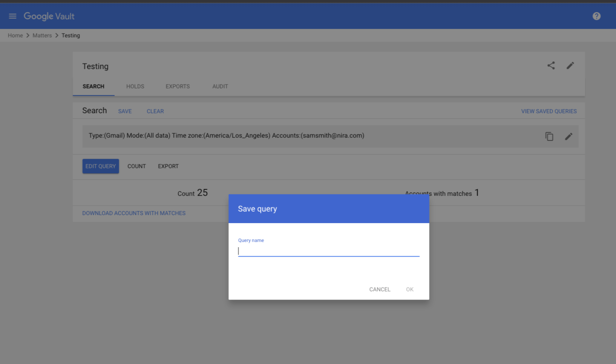Switch to the Holds tab

(x=135, y=86)
